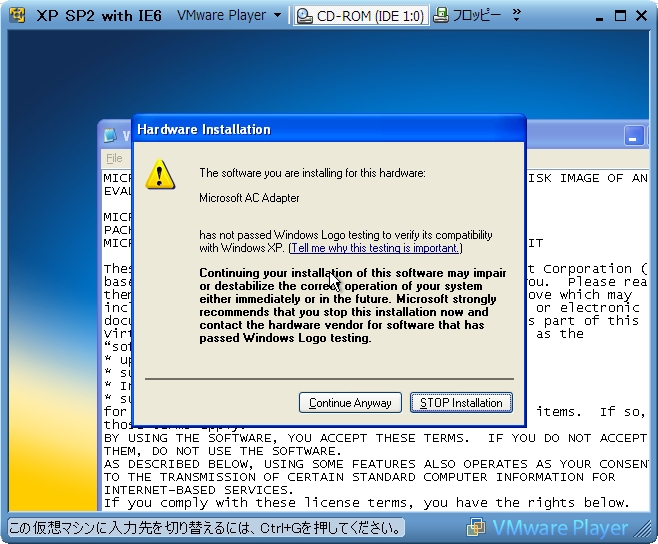Click the Ctrl+G input hint in the status bar
This screenshot has width=658, height=544.
click(206, 528)
